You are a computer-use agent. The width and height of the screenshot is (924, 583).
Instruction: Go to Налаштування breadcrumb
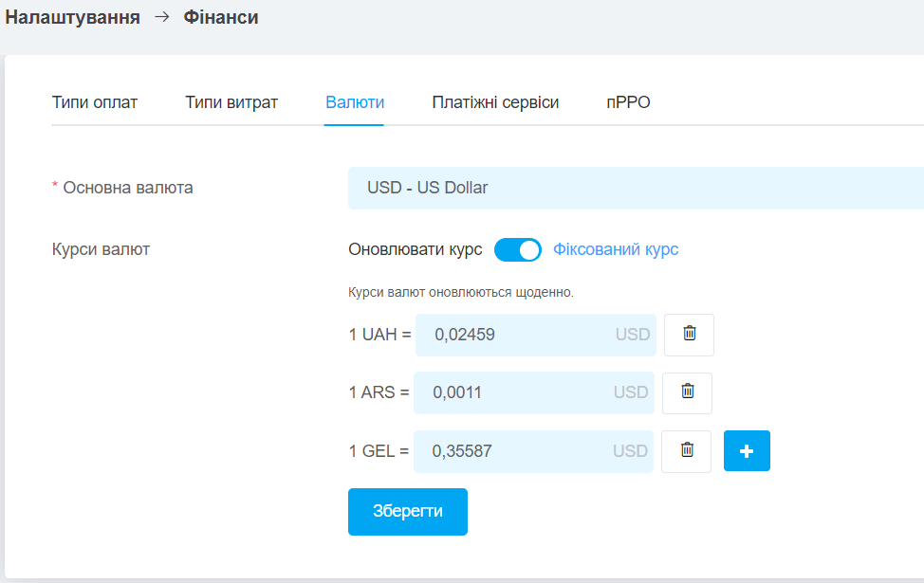click(72, 17)
